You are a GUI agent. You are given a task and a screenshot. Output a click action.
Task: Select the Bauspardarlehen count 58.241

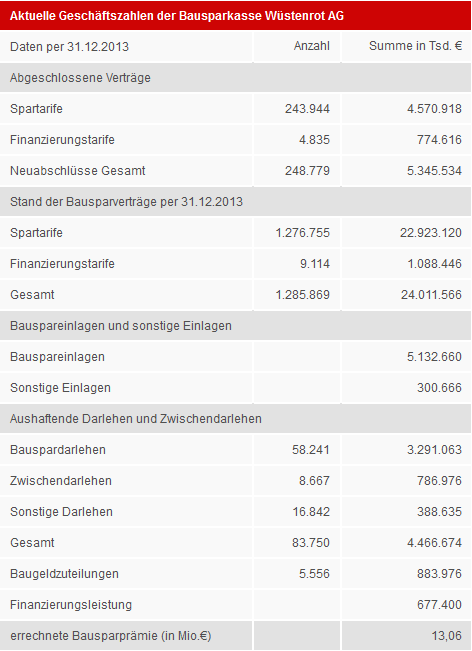click(x=311, y=450)
